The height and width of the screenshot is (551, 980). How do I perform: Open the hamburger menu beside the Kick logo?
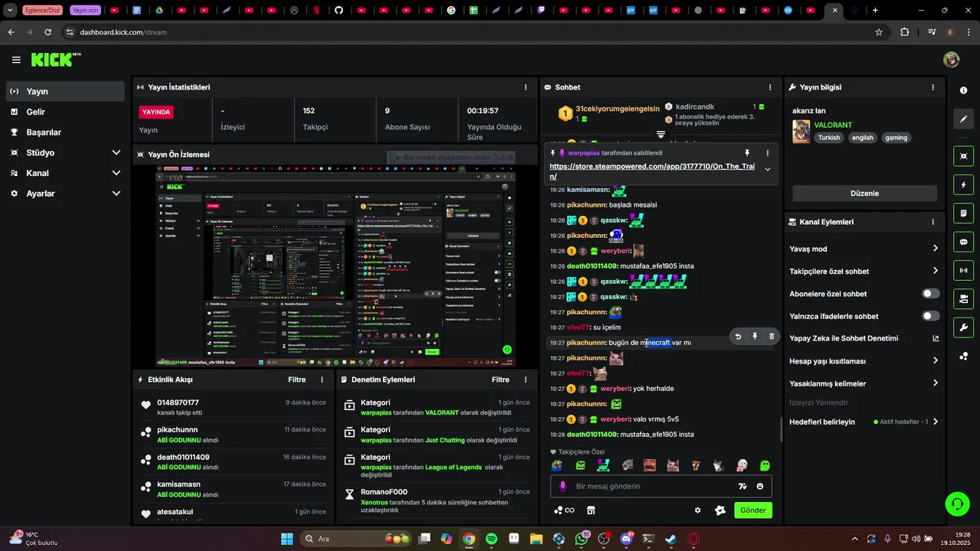[x=16, y=60]
